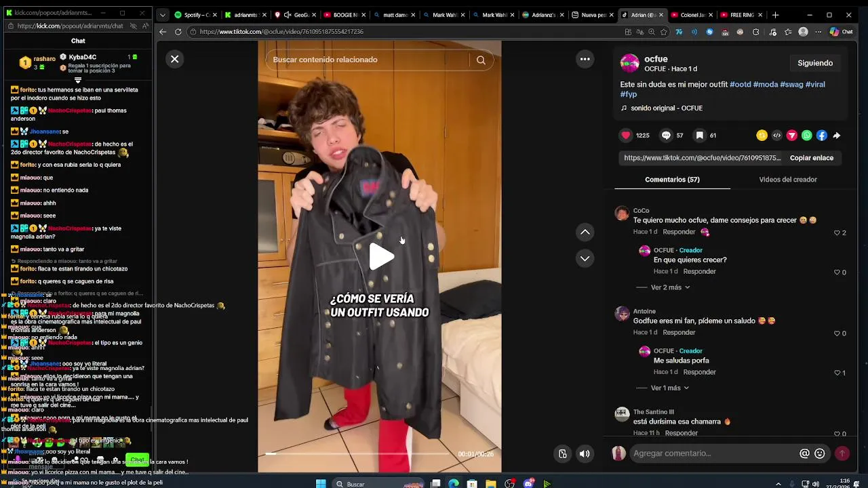Focus the 'Agregar comentario...' field
868x488 pixels.
pos(712,453)
